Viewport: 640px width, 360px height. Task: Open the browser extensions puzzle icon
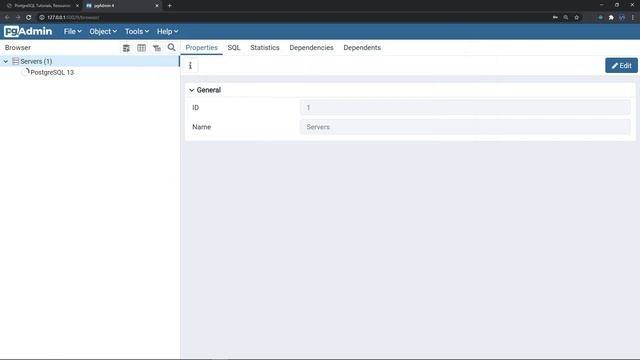[611, 18]
